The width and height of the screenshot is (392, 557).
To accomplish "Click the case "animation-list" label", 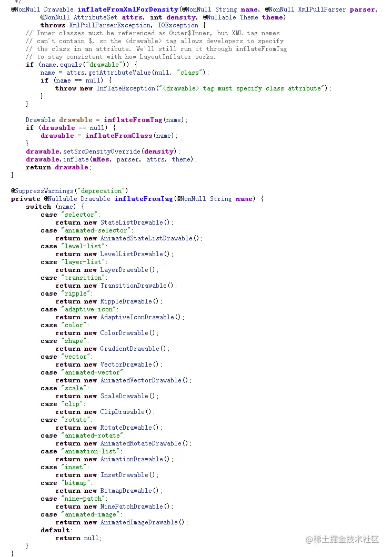I will pyautogui.click(x=82, y=451).
